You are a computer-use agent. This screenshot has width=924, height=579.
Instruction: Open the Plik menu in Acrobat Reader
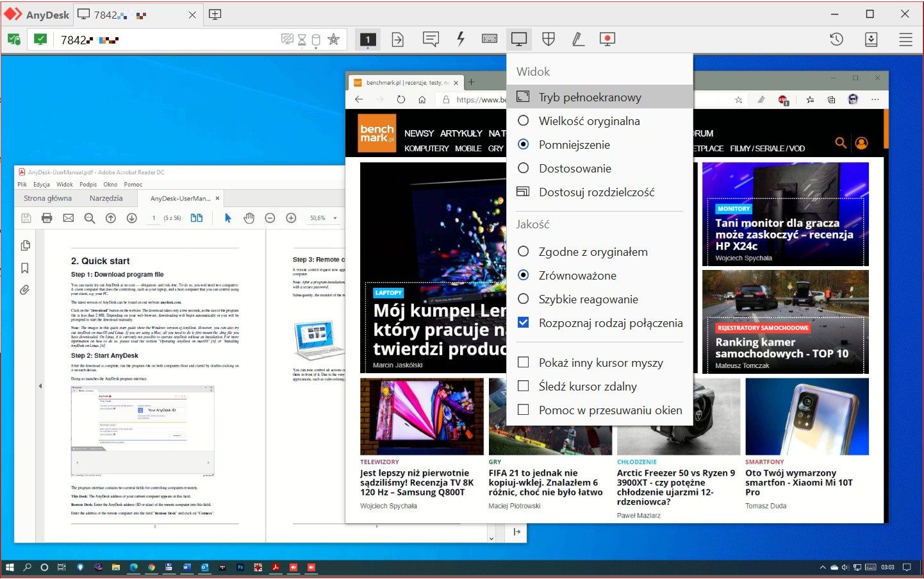pyautogui.click(x=22, y=184)
